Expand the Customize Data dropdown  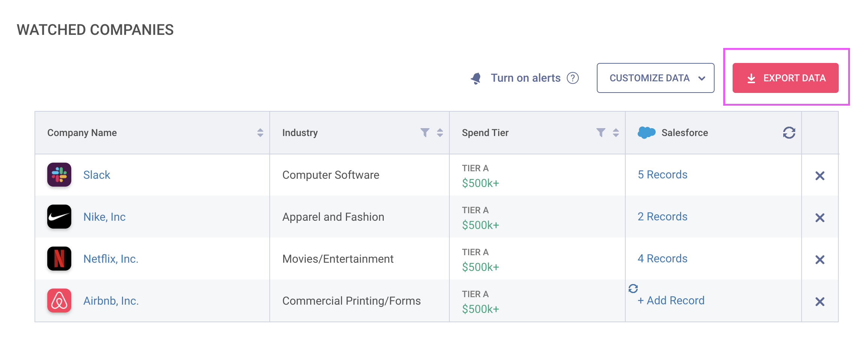(x=655, y=78)
